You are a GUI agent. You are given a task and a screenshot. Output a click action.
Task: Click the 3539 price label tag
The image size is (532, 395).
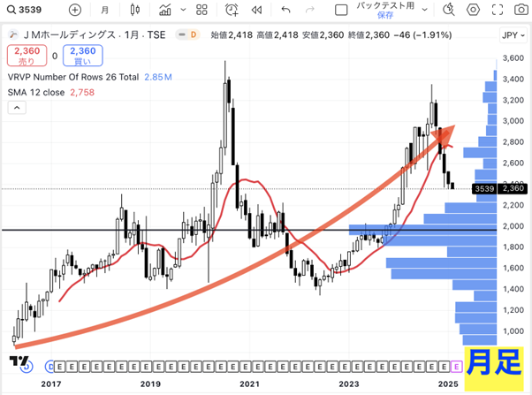pos(484,189)
